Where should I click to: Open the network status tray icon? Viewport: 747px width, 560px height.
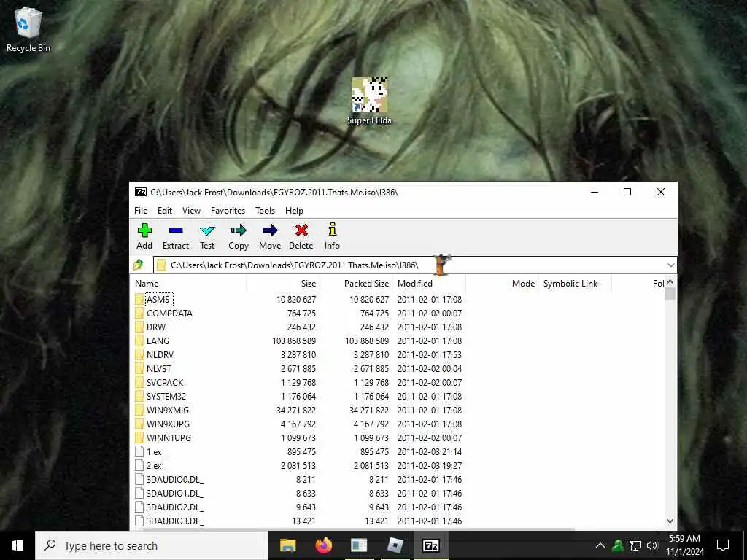tap(635, 545)
